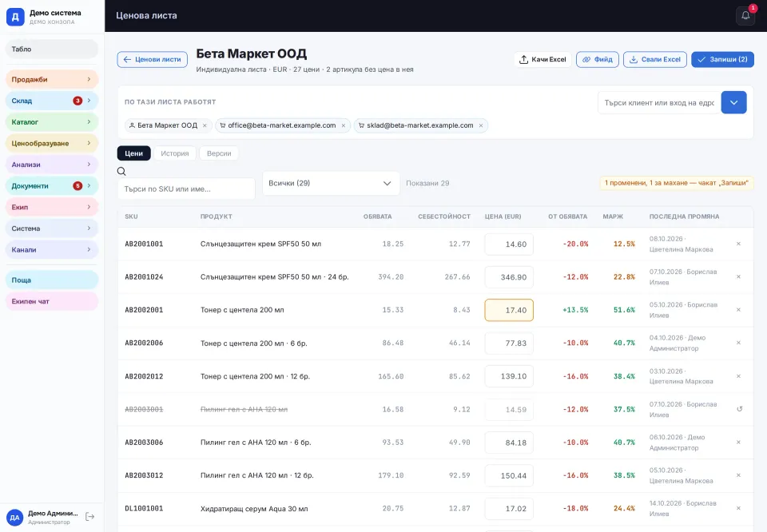Switch to the История tab
Screen dimensions: 767x532
175,153
